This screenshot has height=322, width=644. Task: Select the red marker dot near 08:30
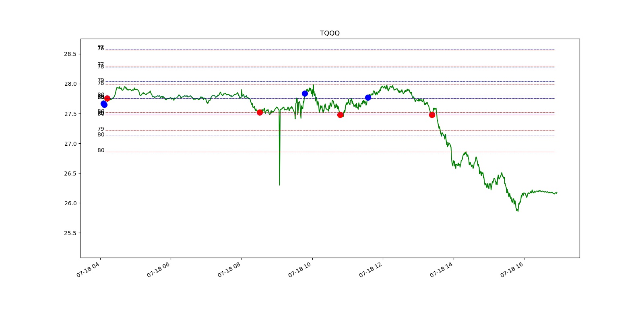(260, 112)
